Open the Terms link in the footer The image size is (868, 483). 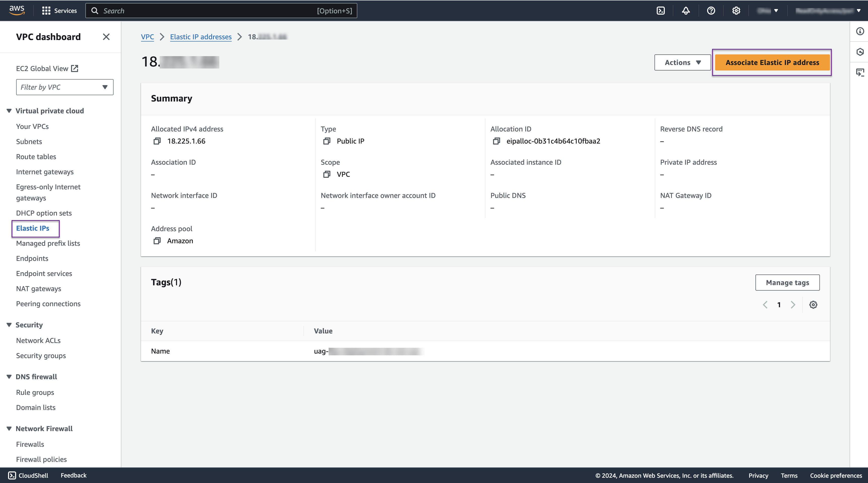789,475
